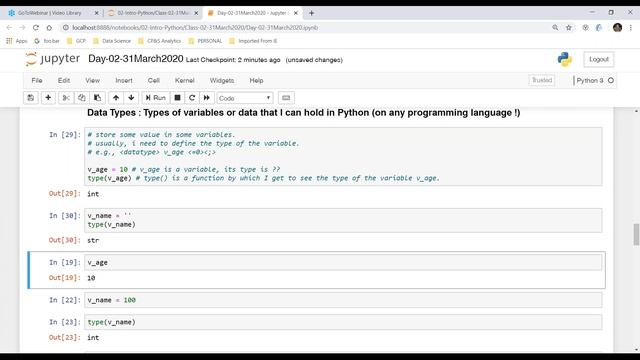Paste cells below icon

click(x=97, y=98)
